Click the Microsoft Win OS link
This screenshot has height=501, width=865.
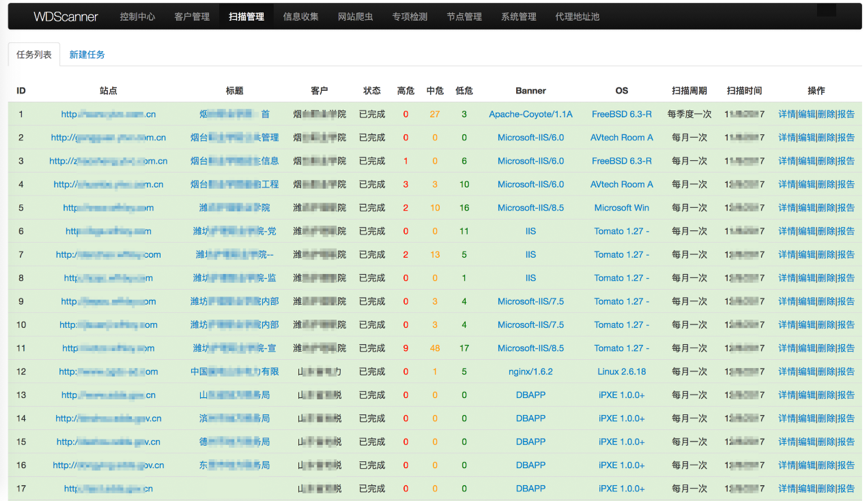[x=622, y=207]
